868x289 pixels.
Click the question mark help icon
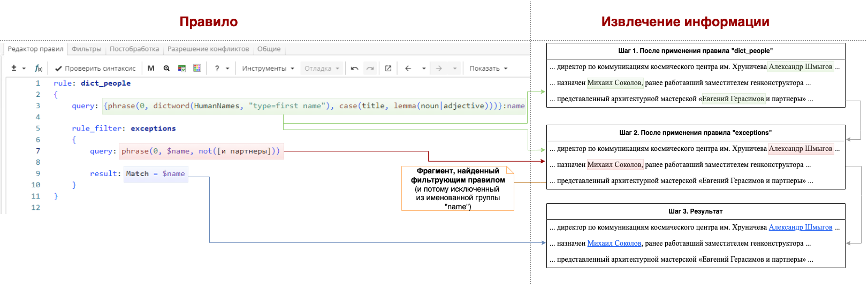(217, 69)
